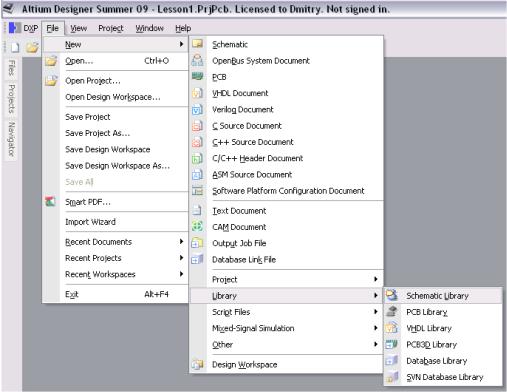Click the Database Library icon
507x392 pixels.
click(392, 361)
